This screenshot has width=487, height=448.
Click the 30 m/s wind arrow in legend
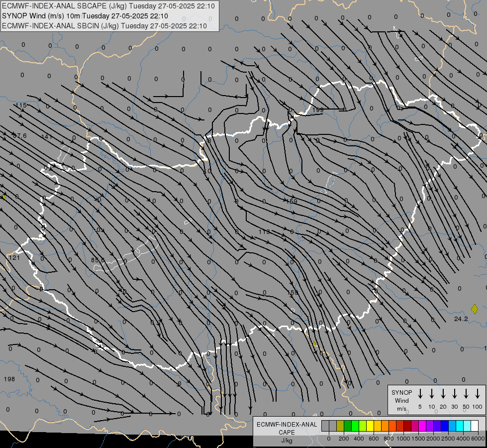455,393
